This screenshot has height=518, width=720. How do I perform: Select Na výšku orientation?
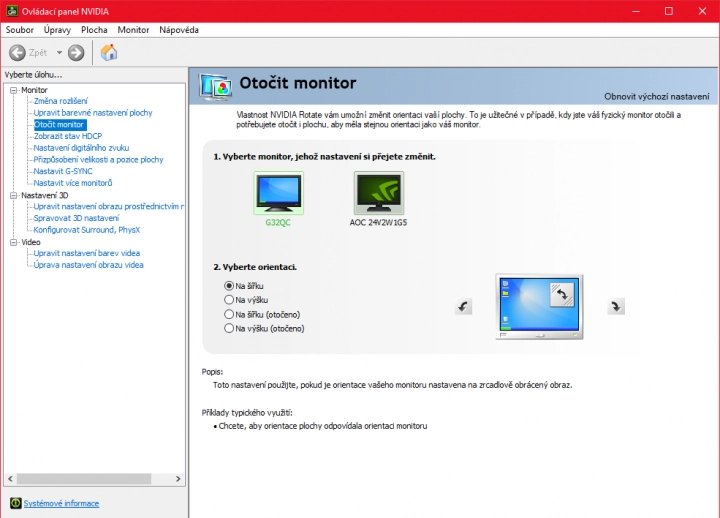coord(229,300)
